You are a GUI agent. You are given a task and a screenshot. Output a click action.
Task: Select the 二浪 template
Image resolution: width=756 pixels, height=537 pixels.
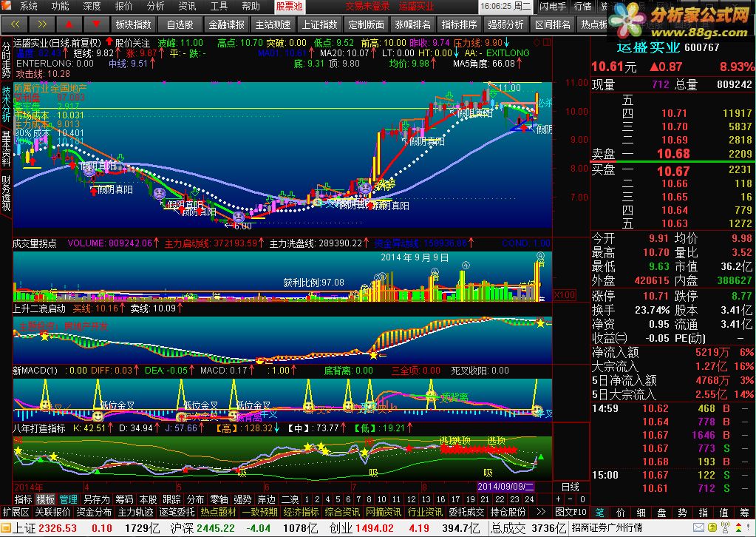290,499
